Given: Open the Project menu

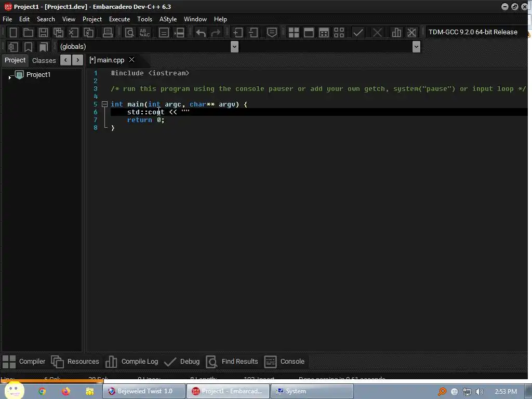Looking at the screenshot, I should [x=92, y=19].
